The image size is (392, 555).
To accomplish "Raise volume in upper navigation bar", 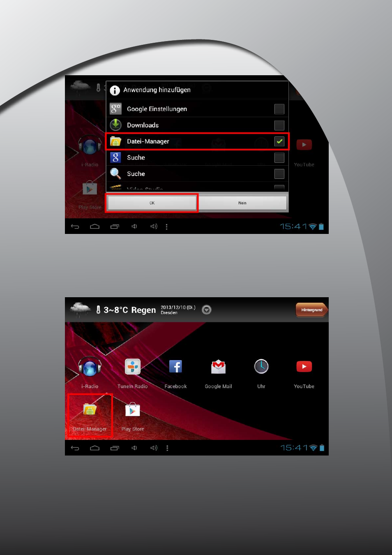I will point(154,227).
